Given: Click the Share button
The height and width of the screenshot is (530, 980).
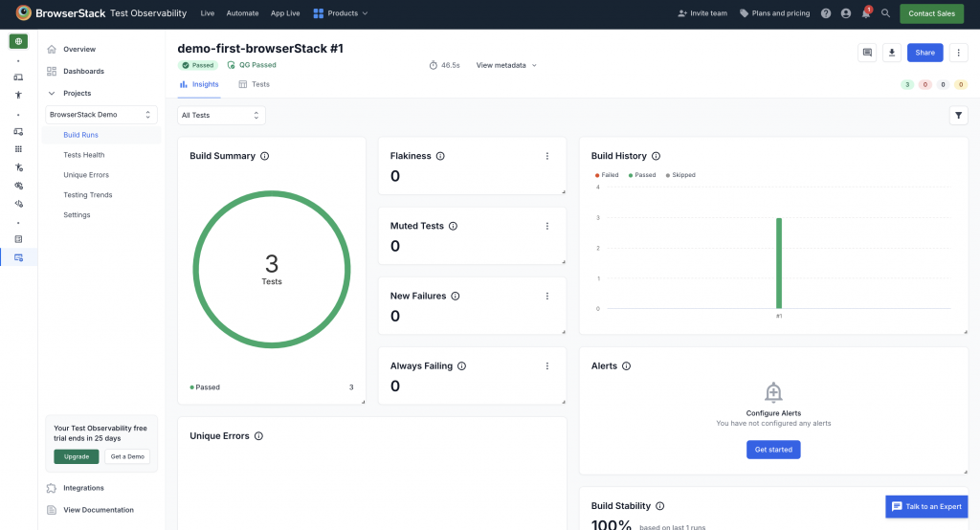Looking at the screenshot, I should [925, 53].
